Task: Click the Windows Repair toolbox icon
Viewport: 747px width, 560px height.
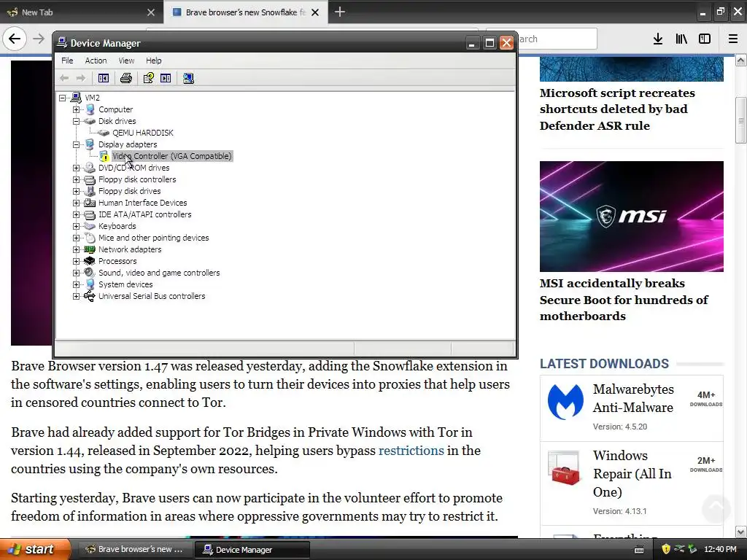Action: coord(564,468)
